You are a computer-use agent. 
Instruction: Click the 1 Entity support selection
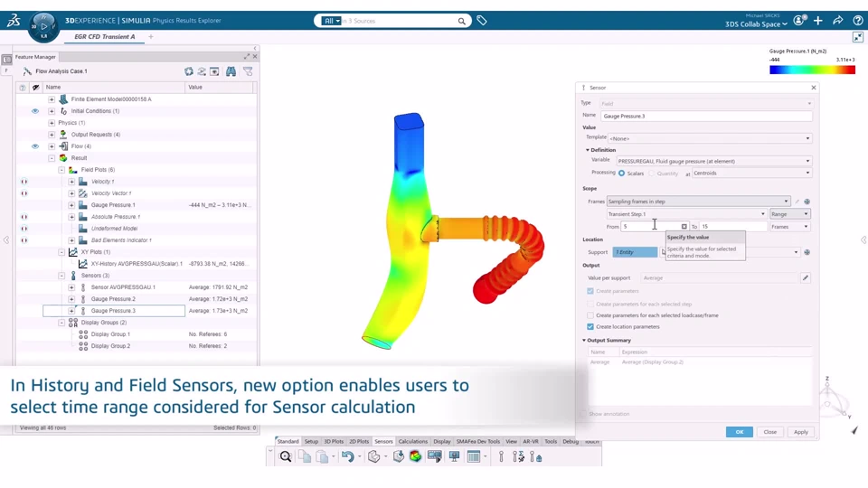tap(635, 252)
